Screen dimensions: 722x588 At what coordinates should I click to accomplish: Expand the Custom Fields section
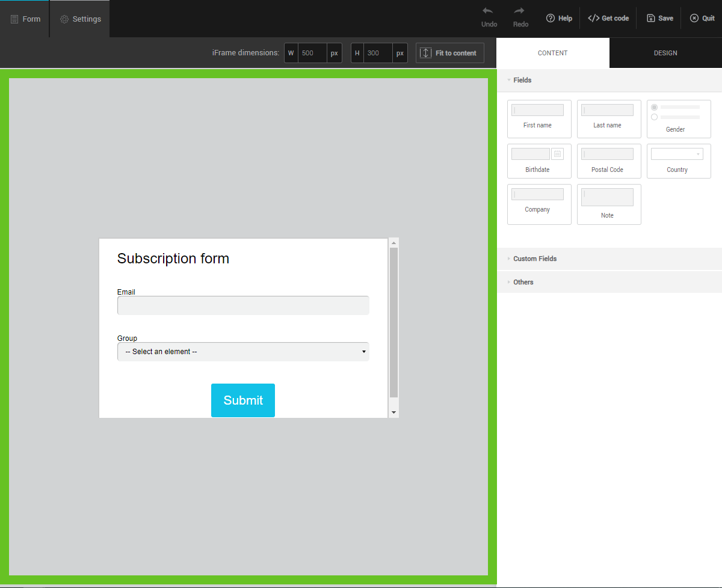534,259
